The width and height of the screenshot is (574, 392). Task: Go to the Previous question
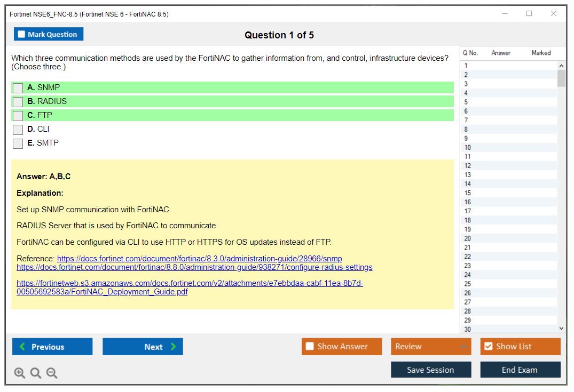(52, 347)
